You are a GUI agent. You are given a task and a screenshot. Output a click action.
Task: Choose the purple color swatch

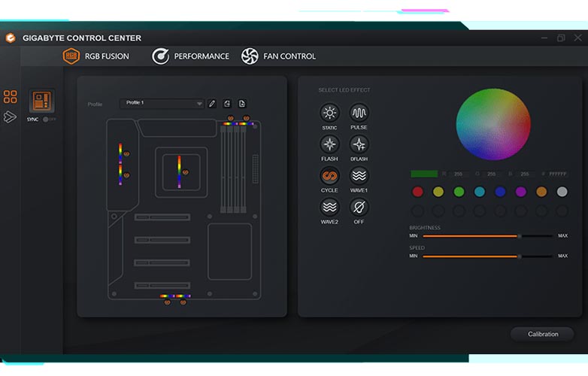pyautogui.click(x=521, y=192)
